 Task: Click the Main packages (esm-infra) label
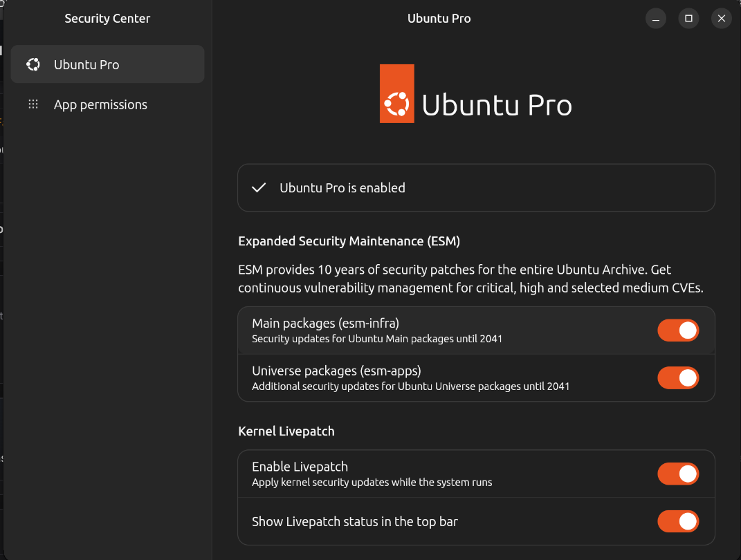tap(326, 324)
